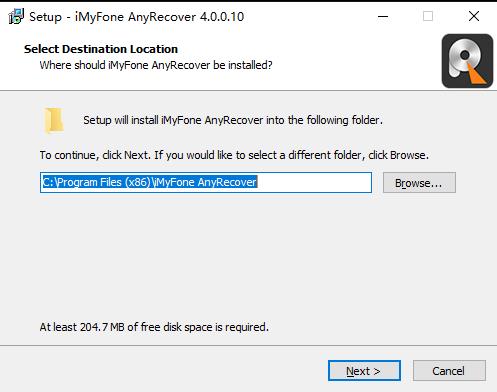Continue setup with the Next button
The height and width of the screenshot is (392, 497).
pos(364,371)
